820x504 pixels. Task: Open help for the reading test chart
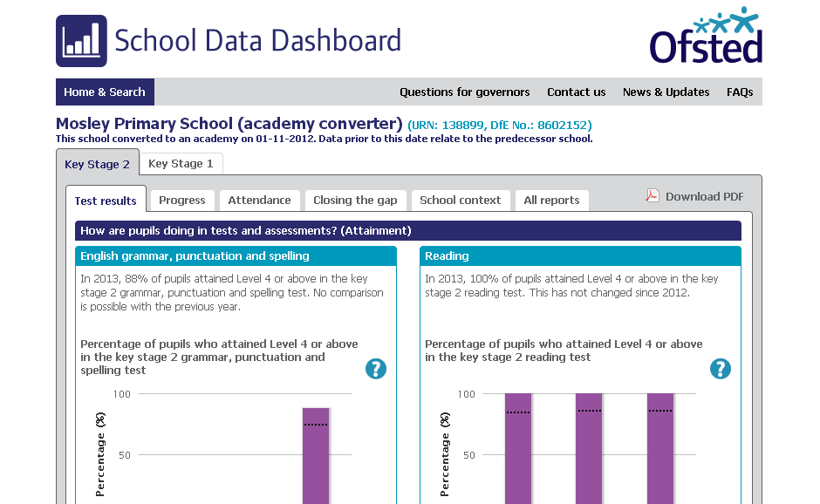click(720, 369)
